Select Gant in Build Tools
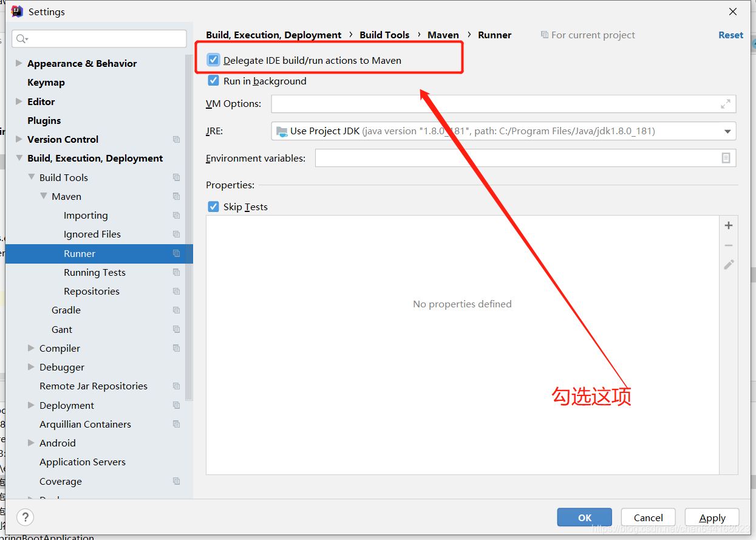The height and width of the screenshot is (540, 756). pyautogui.click(x=62, y=329)
